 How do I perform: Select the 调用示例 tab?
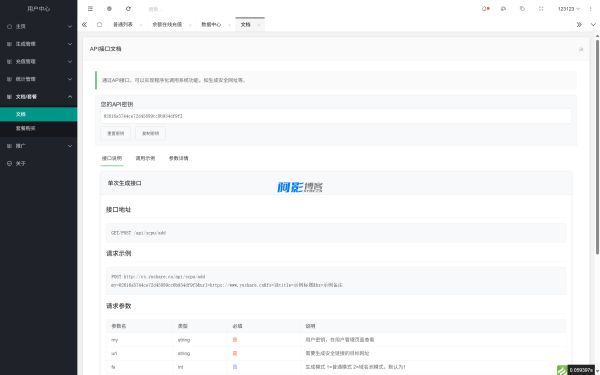145,158
